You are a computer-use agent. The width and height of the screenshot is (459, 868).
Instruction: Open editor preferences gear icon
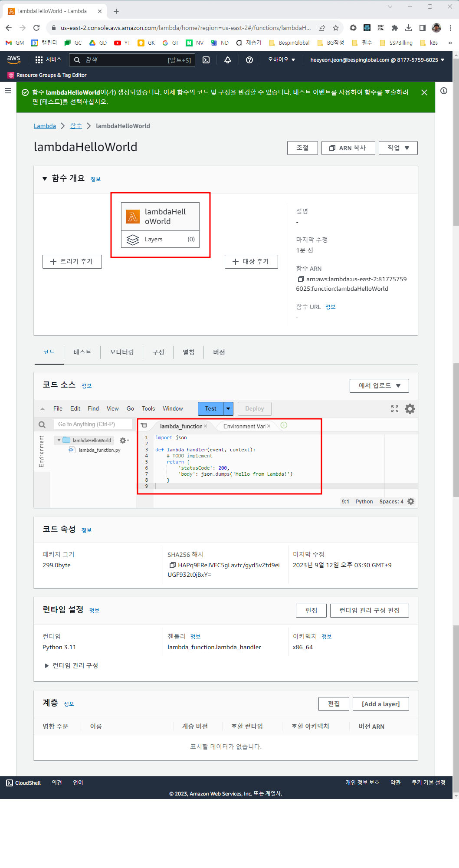(410, 409)
